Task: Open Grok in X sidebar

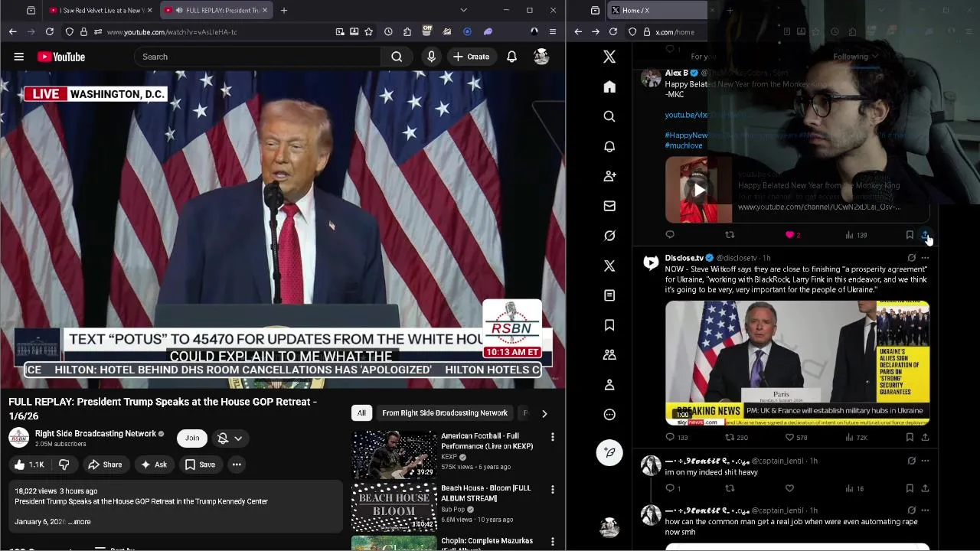Action: point(609,236)
